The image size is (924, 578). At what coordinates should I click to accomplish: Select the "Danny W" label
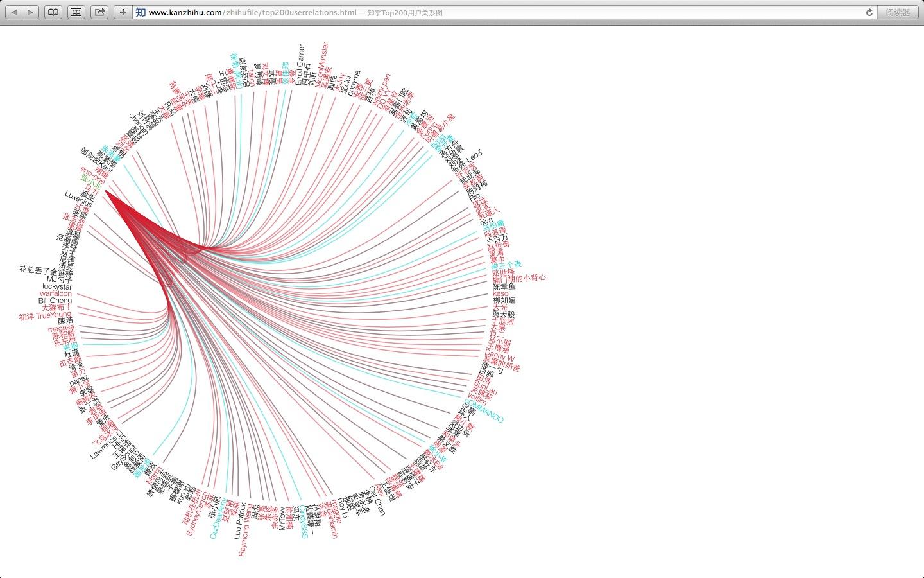tap(500, 355)
